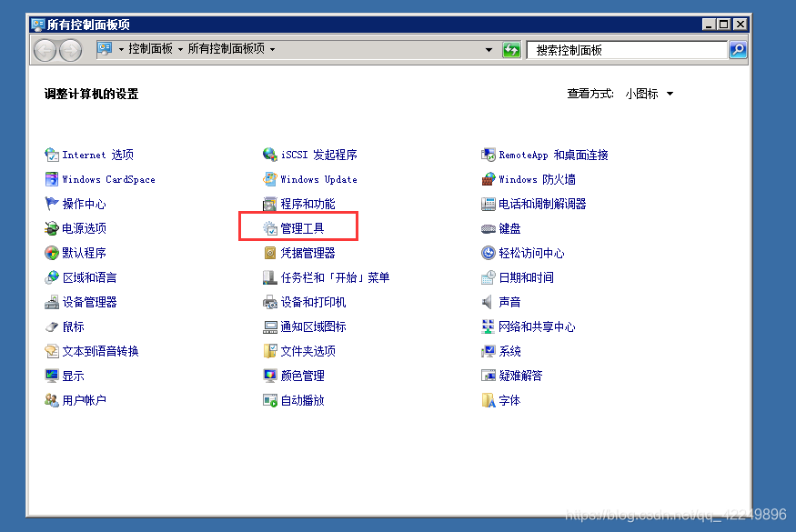This screenshot has width=796, height=532.
Task: Open the 显示 monitor icon
Action: [x=52, y=376]
